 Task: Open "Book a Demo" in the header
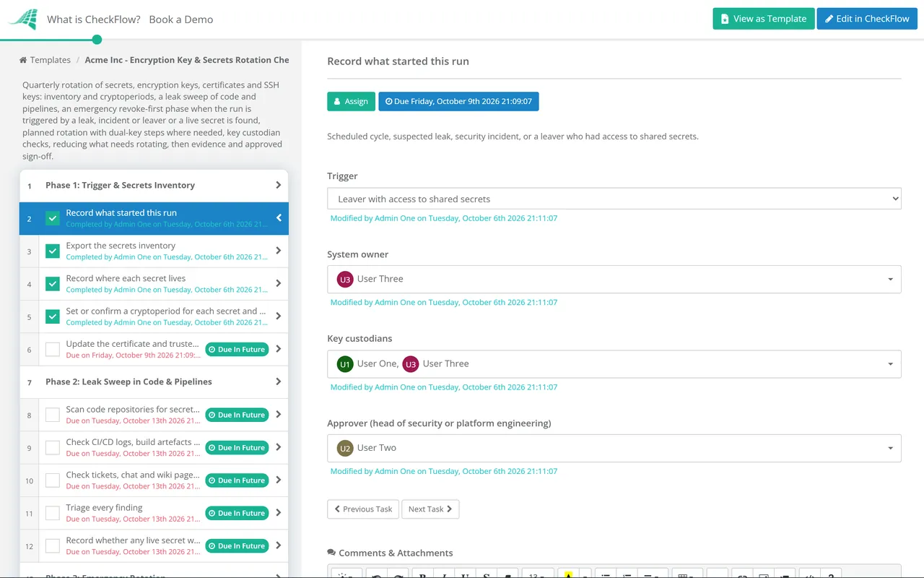[181, 20]
